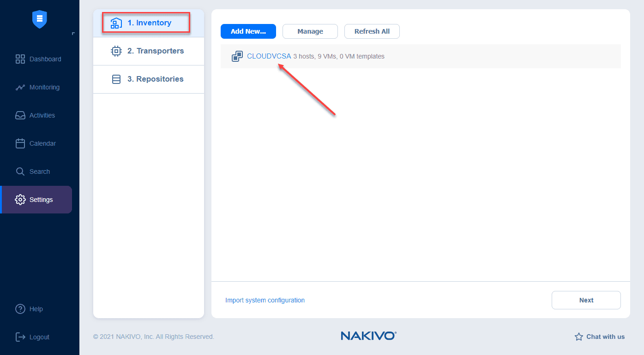Image resolution: width=644 pixels, height=355 pixels.
Task: Collapse the sidebar with the small corner arrow
Action: tap(73, 33)
